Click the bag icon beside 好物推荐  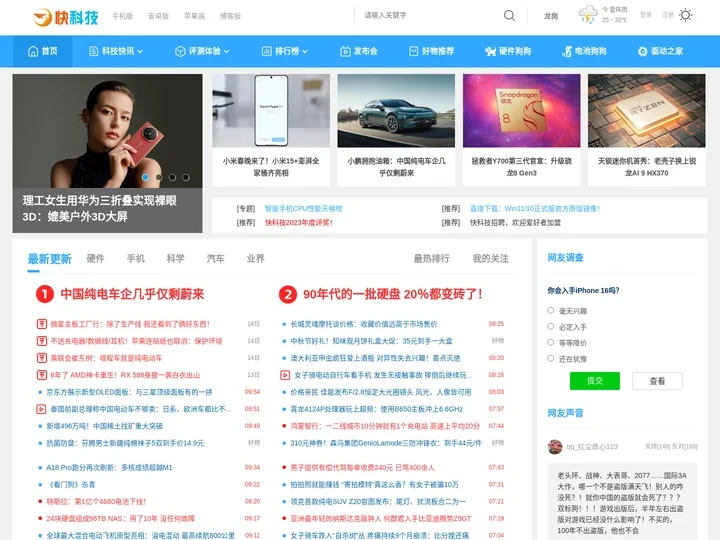[x=414, y=51]
